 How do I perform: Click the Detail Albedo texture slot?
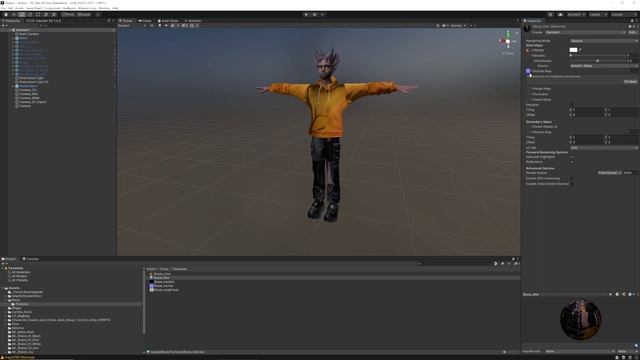point(528,127)
